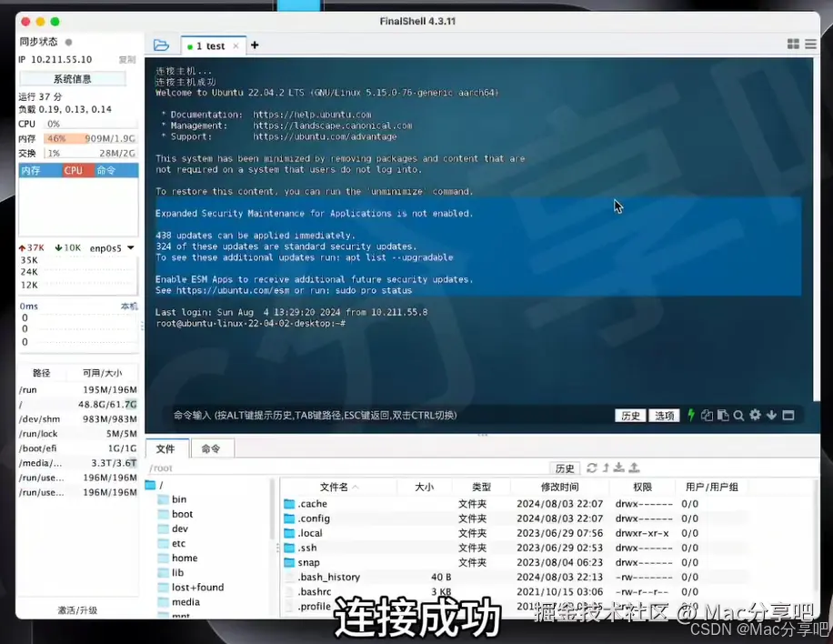Screen dimensions: 833x644
Task: Open terminal settings gear icon
Action: pos(755,415)
